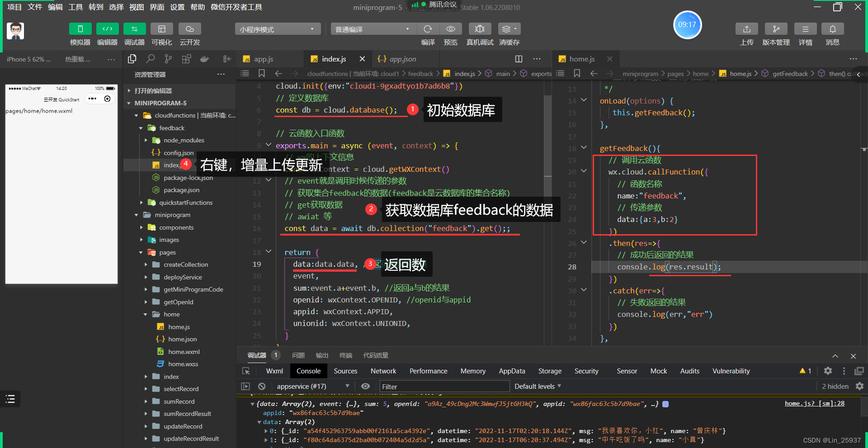Image resolution: width=868 pixels, height=448 pixels.
Task: Open the messages (消息) bell
Action: click(x=833, y=29)
